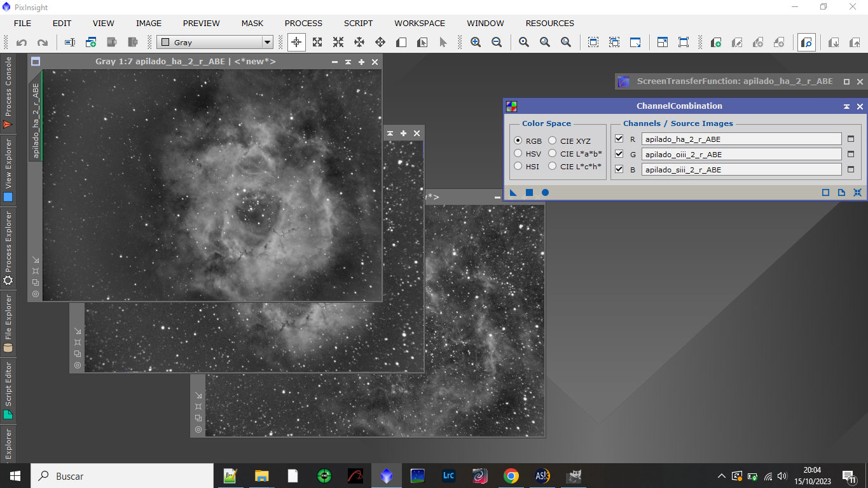Open the Gray display channel dropdown
868x488 pixels.
(x=215, y=43)
